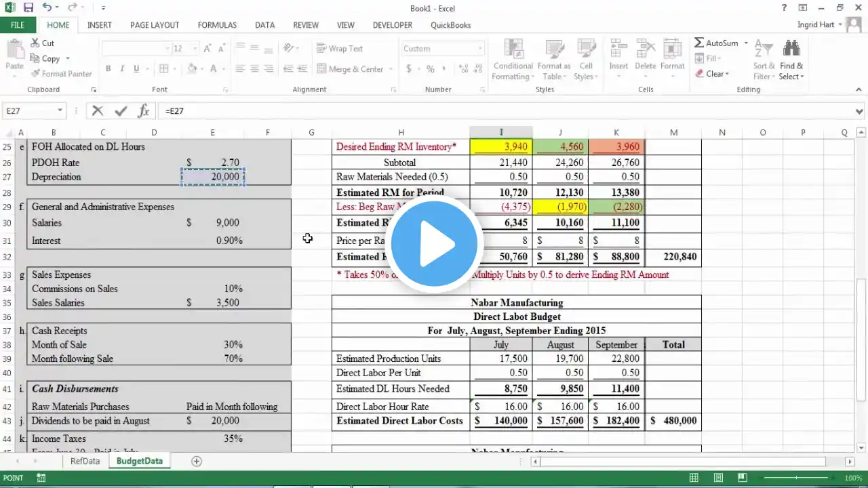Switch to the PAGE LAYOUT tab
The height and width of the screenshot is (488, 868).
[x=155, y=25]
